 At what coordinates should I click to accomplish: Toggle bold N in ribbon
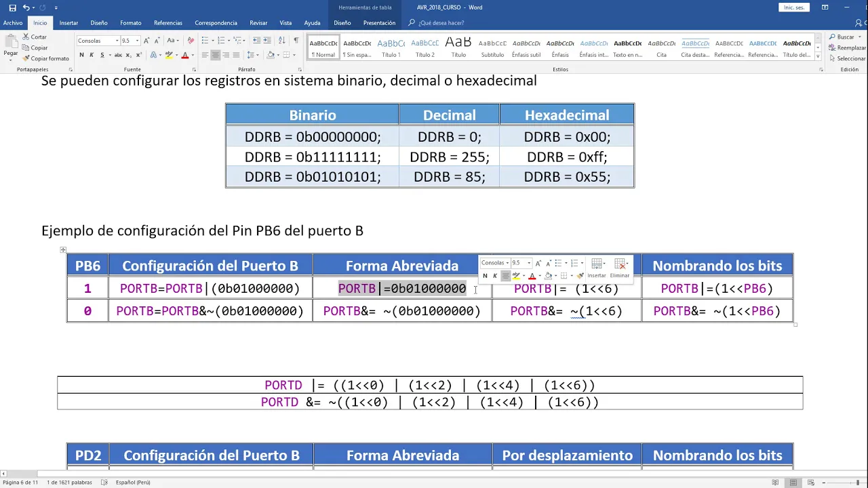[x=81, y=55]
